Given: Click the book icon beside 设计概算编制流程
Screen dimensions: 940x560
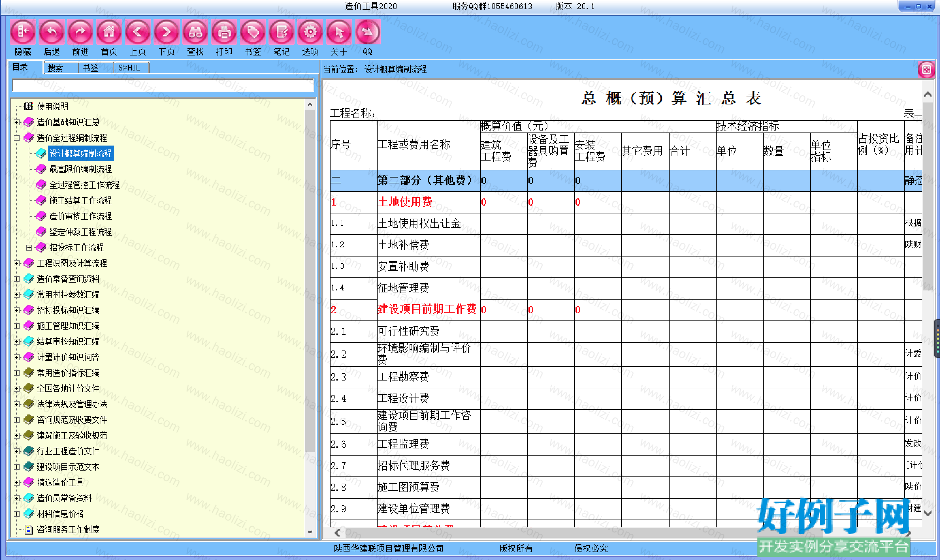Looking at the screenshot, I should [41, 154].
